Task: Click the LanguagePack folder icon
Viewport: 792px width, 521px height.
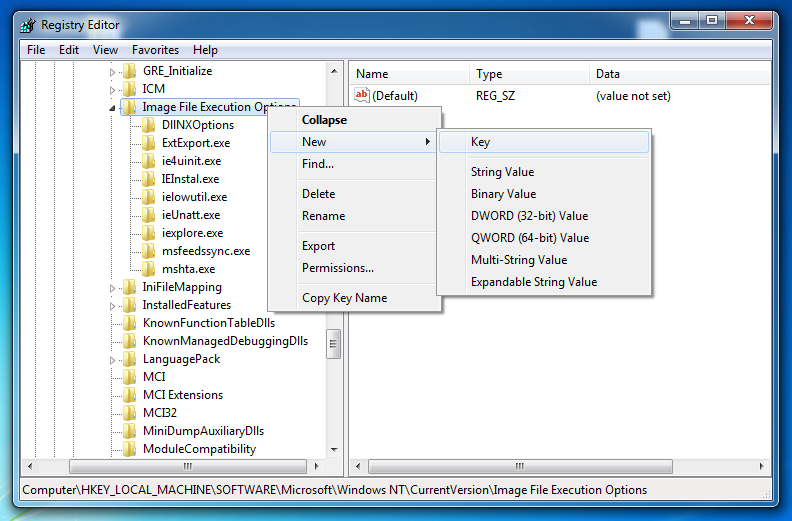Action: tap(130, 359)
